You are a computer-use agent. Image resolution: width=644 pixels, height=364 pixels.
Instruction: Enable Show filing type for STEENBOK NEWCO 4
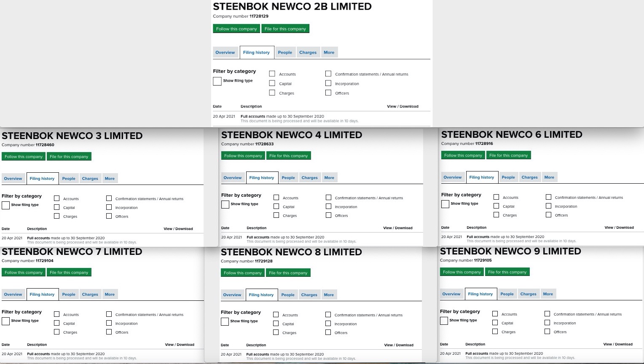click(225, 204)
